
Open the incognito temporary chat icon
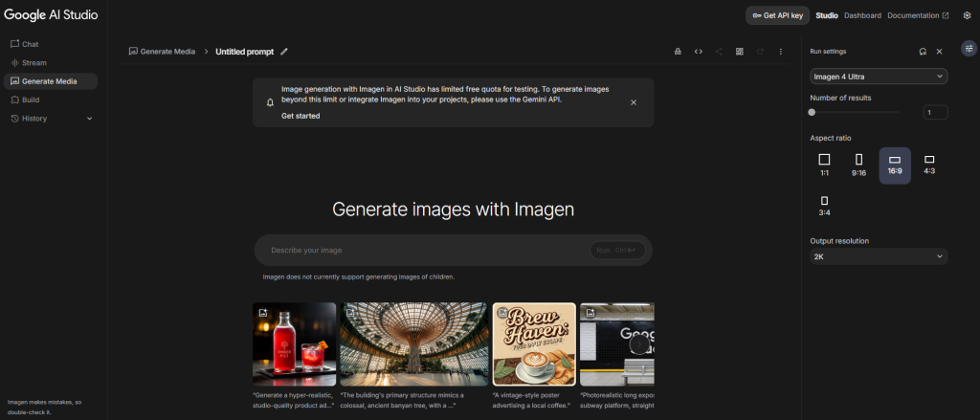[x=679, y=52]
